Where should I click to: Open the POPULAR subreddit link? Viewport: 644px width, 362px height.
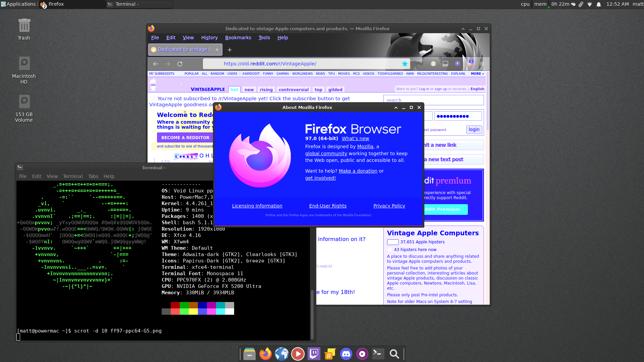point(192,74)
